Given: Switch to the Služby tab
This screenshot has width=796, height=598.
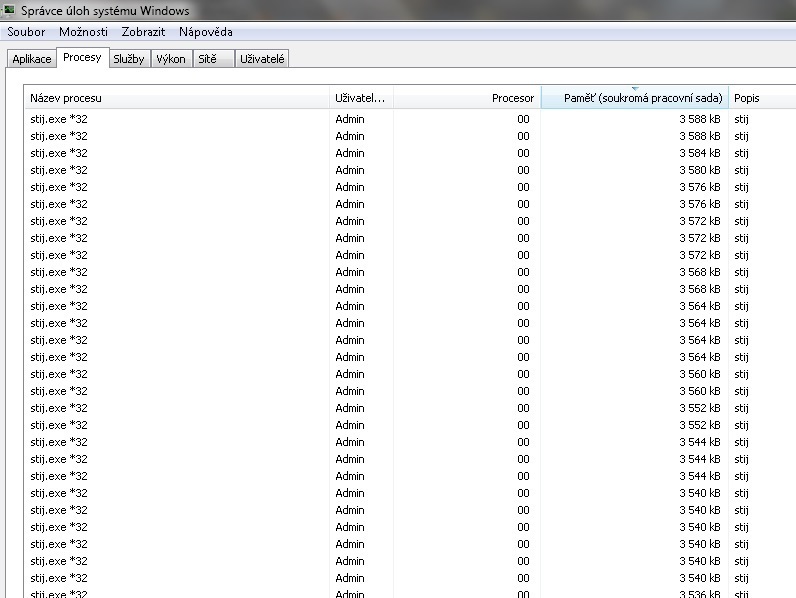Looking at the screenshot, I should tap(129, 59).
